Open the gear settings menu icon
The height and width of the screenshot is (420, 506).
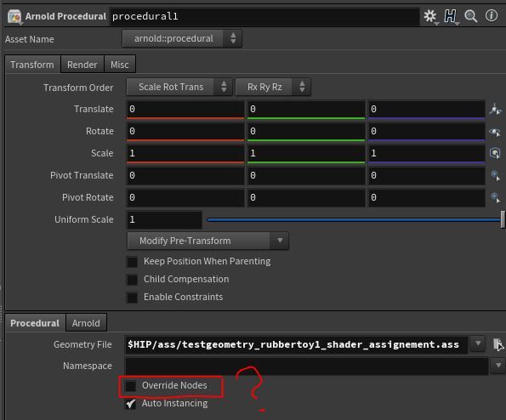coord(430,16)
